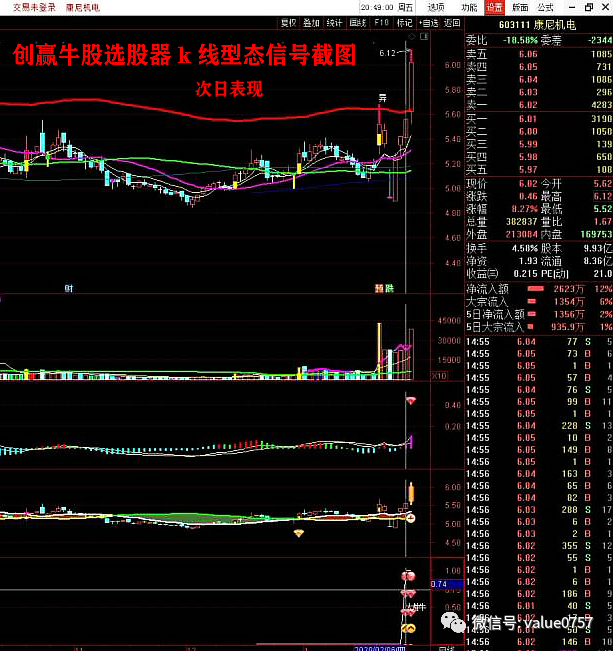Click the 6.12 high price label on the chart
The width and height of the screenshot is (613, 651).
387,53
